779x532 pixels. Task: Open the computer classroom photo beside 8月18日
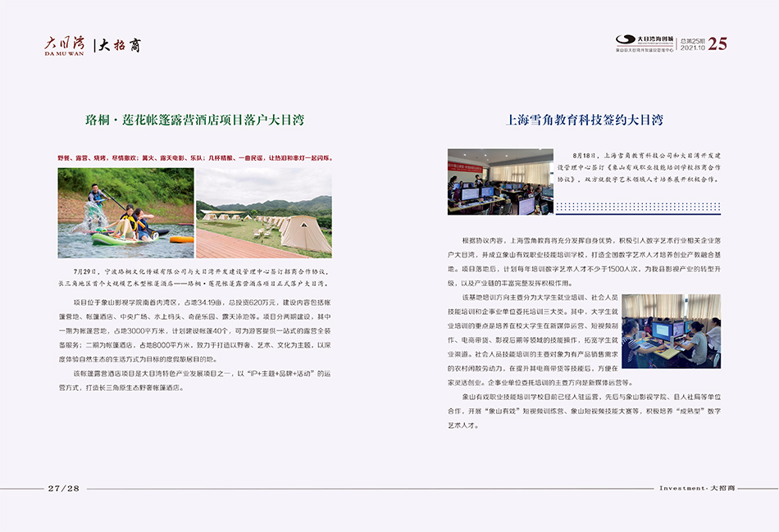click(500, 182)
